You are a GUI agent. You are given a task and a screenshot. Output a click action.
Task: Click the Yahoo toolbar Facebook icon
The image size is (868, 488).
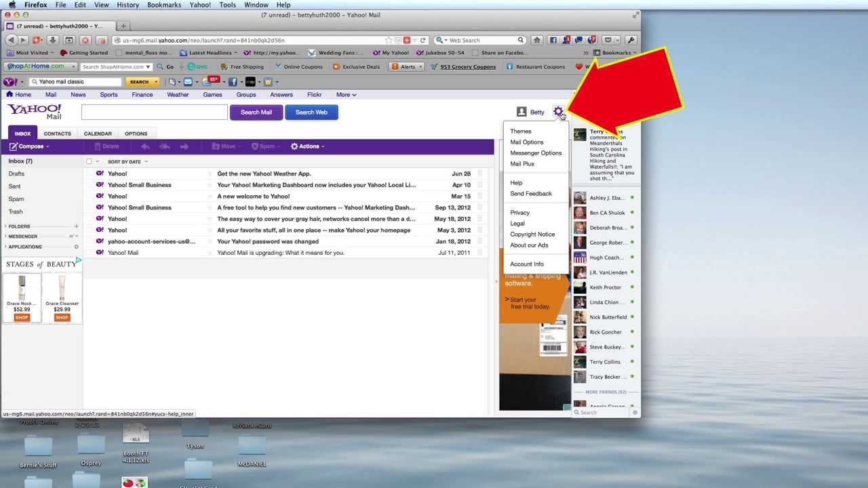(x=233, y=82)
